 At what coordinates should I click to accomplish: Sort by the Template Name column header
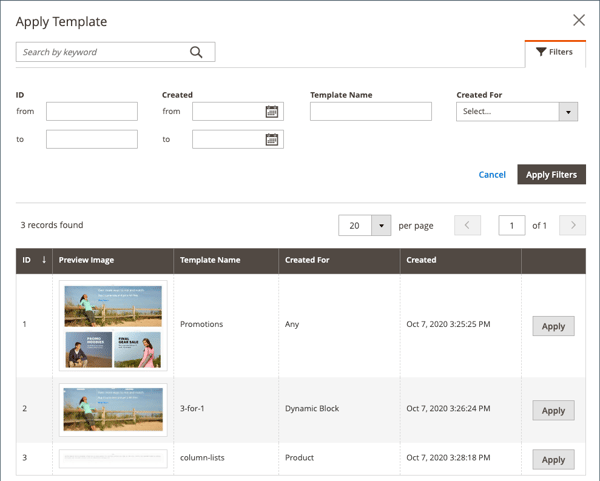click(x=210, y=260)
